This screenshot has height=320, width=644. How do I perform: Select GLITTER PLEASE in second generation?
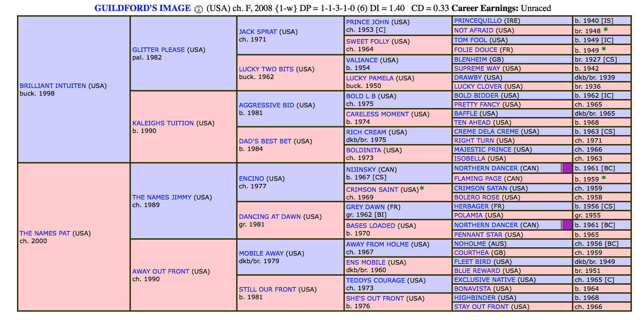[158, 50]
